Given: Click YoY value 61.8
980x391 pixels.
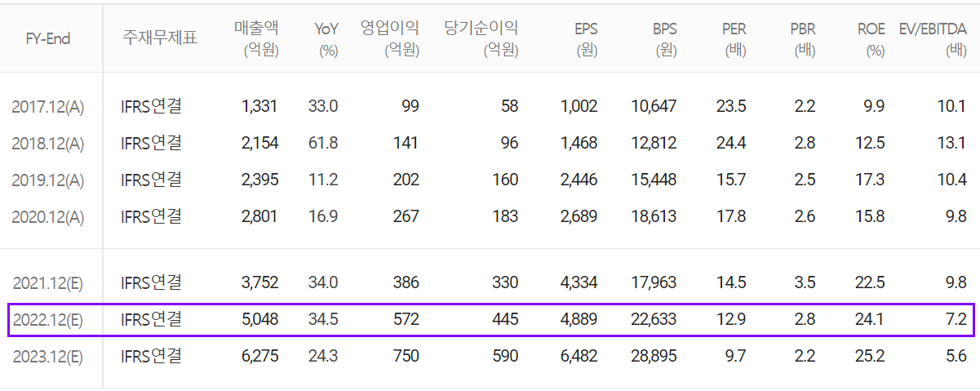Looking at the screenshot, I should 324,143.
